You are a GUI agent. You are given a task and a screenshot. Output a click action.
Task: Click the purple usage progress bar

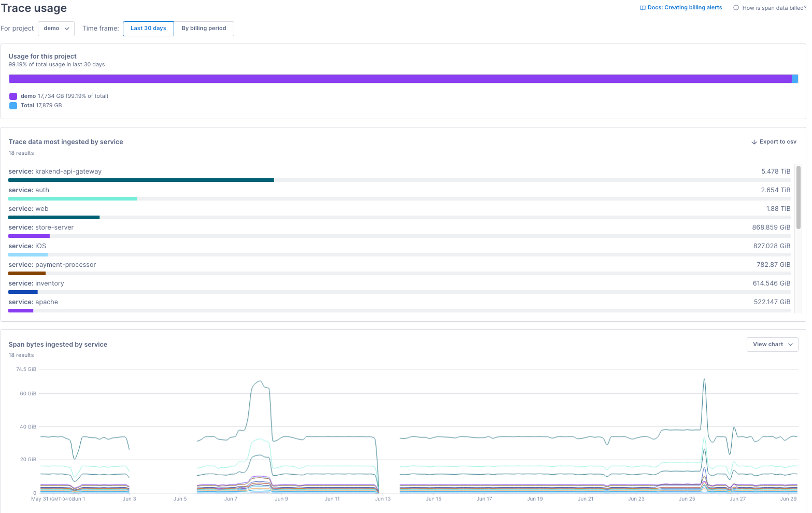pyautogui.click(x=399, y=78)
